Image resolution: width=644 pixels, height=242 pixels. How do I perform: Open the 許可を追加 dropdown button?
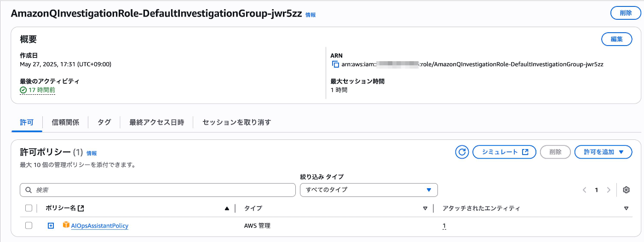pyautogui.click(x=604, y=152)
